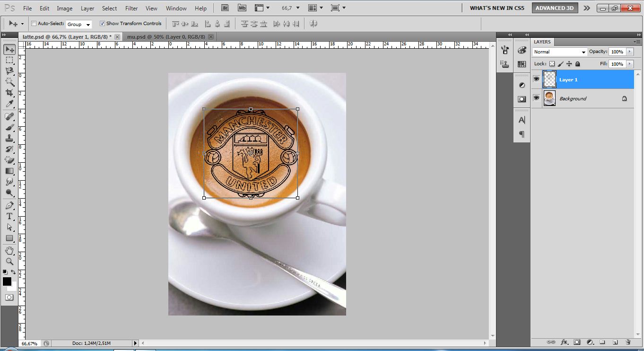The image size is (644, 351).
Task: Click the default colors mini icon
Action: pyautogui.click(x=5, y=272)
